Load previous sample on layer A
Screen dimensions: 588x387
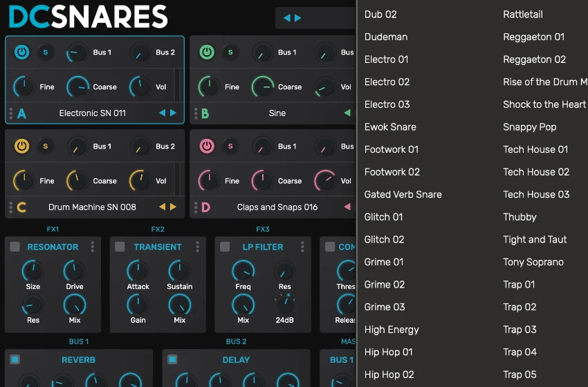pyautogui.click(x=162, y=113)
